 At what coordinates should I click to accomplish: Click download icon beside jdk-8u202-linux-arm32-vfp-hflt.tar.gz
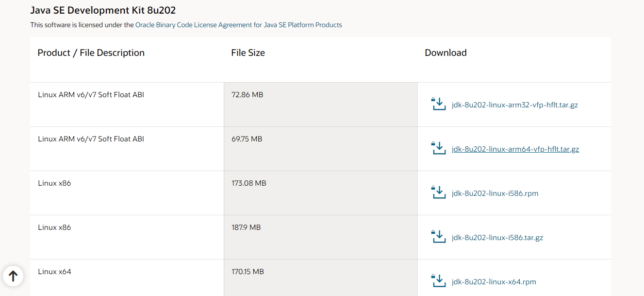pos(438,104)
